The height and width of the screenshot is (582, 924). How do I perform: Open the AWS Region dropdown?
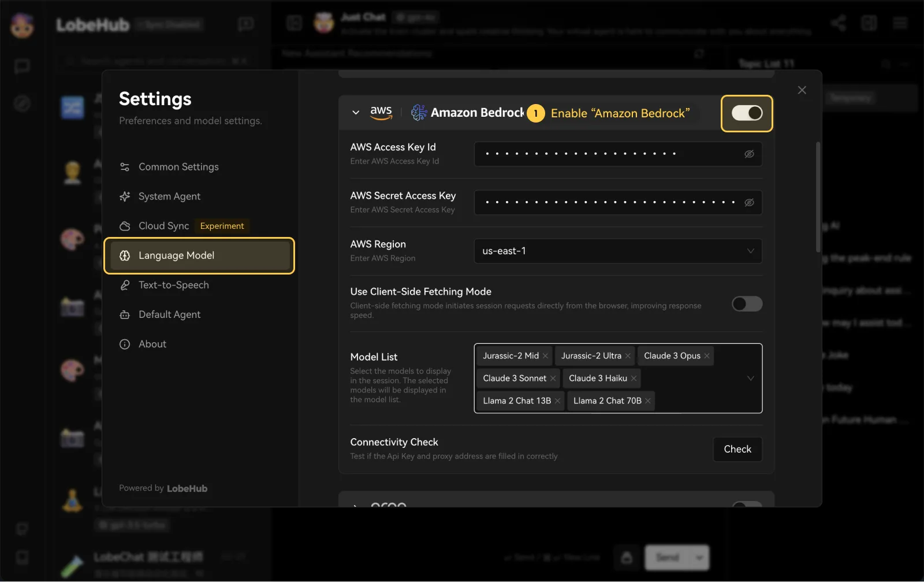click(x=617, y=251)
